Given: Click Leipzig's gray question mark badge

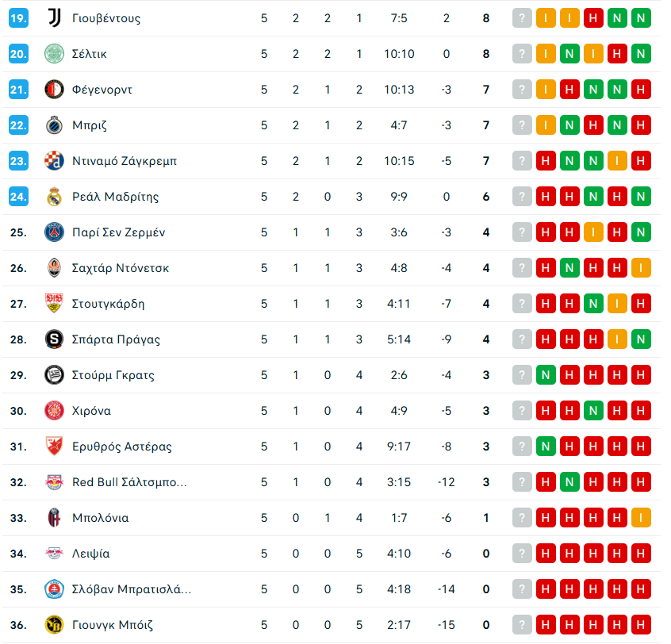Looking at the screenshot, I should coord(522,554).
